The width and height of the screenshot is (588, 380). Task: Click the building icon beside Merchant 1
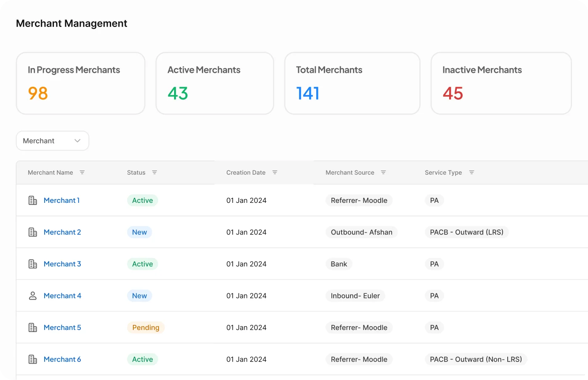point(33,200)
